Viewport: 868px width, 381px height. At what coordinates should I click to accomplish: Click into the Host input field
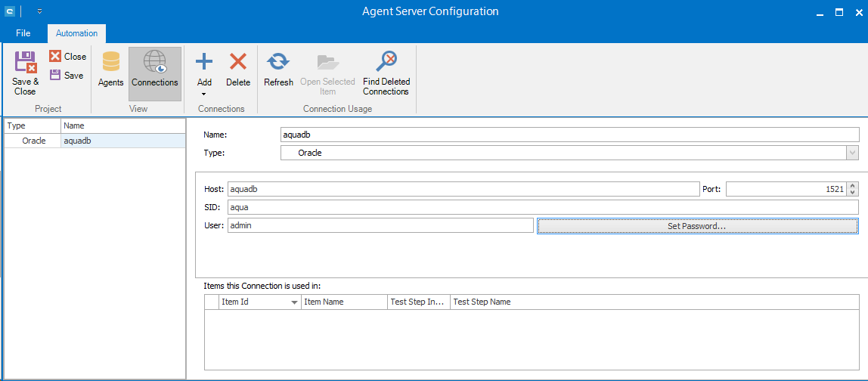(463, 190)
